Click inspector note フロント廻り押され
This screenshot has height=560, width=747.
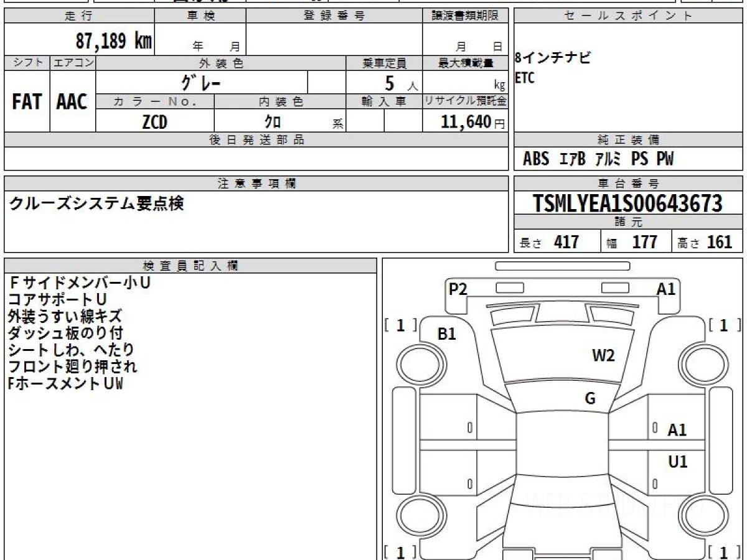pos(73,366)
